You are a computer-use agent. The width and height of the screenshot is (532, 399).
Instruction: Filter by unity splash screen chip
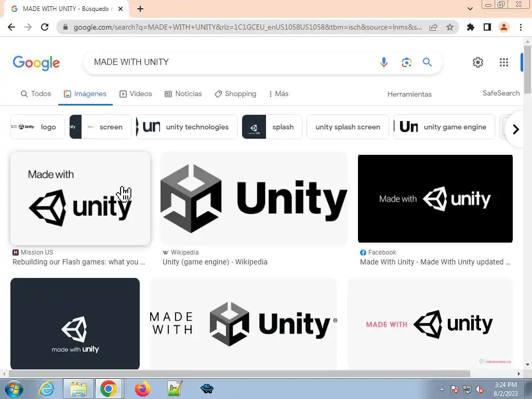click(x=348, y=127)
